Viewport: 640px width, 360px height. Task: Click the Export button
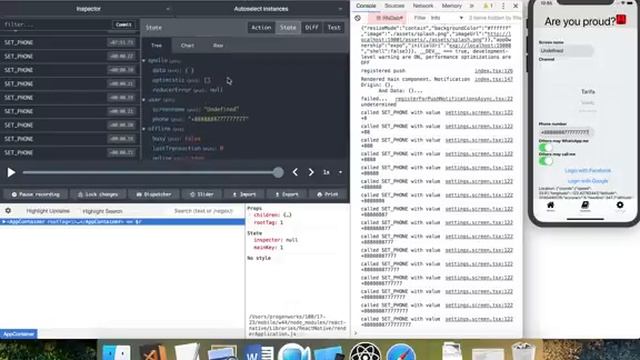click(286, 194)
